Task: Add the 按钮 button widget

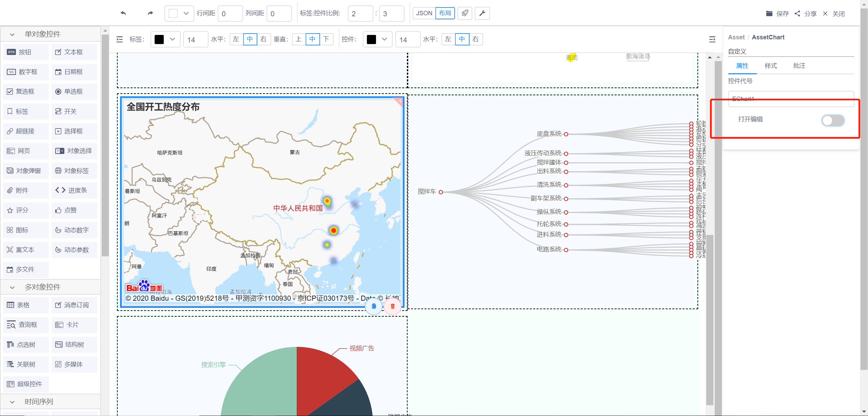Action: [26, 52]
